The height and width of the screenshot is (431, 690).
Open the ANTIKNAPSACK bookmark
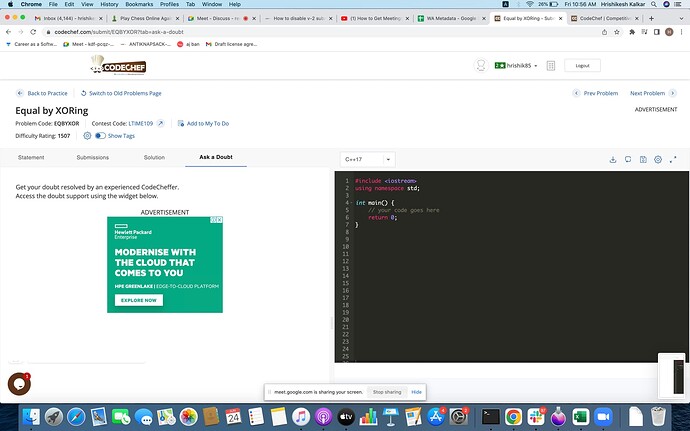pyautogui.click(x=145, y=44)
